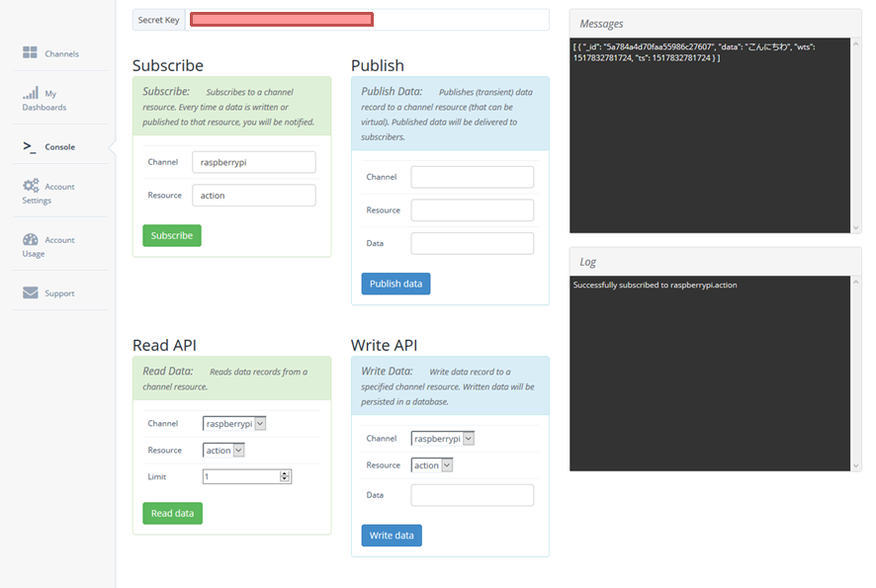Click Subscribe Channel field with raspberrypi
This screenshot has height=588, width=876.
[254, 162]
